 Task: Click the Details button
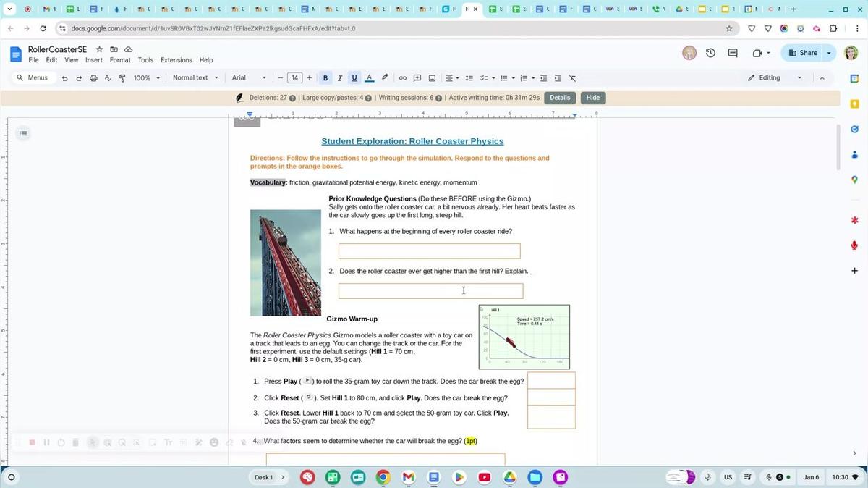click(x=560, y=98)
